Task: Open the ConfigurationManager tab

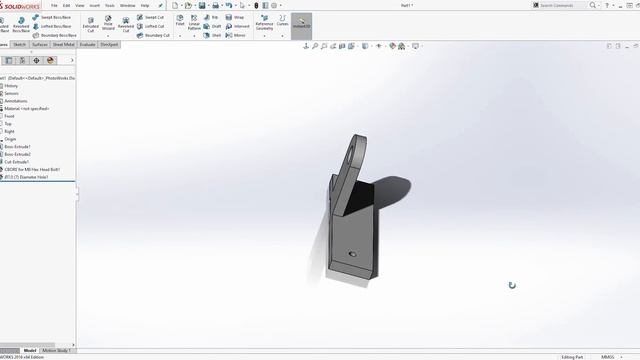Action: (22, 60)
